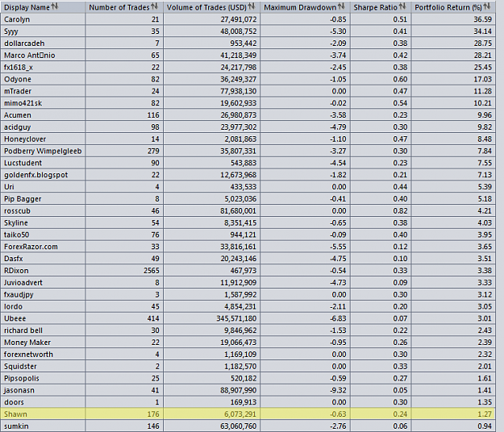Select the fxaudjpy name cell
Screen dimensions: 504x432
[44, 294]
